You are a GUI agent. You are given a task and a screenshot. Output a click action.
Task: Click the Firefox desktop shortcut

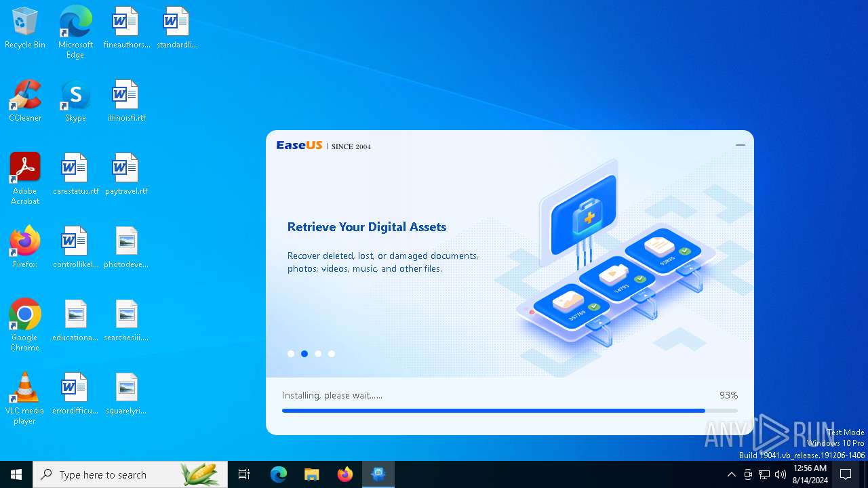[x=25, y=248]
